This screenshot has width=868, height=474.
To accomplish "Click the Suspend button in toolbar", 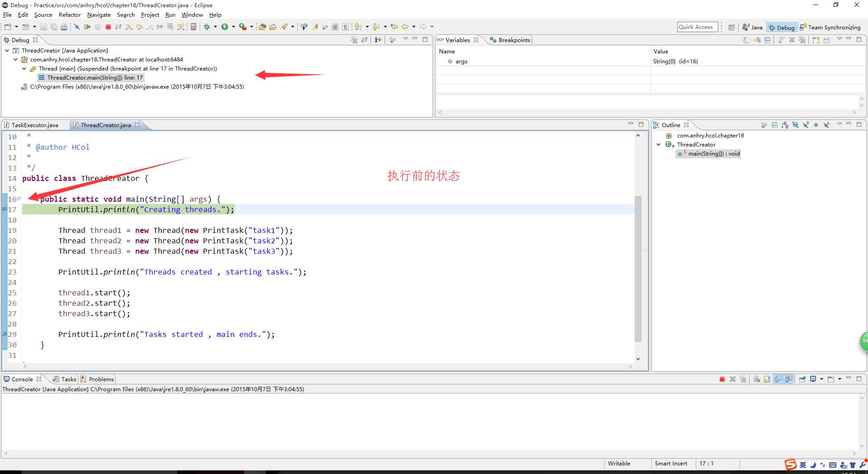I will 98,27.
